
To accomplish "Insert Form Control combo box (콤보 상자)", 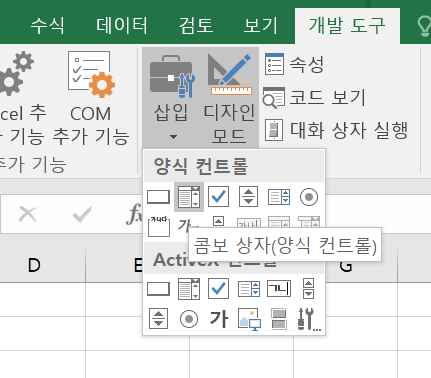I will point(189,197).
